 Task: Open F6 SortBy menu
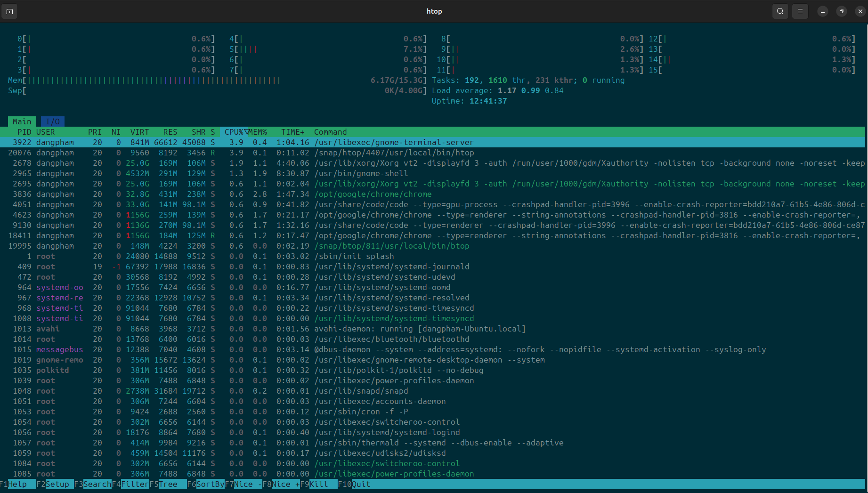pyautogui.click(x=206, y=484)
